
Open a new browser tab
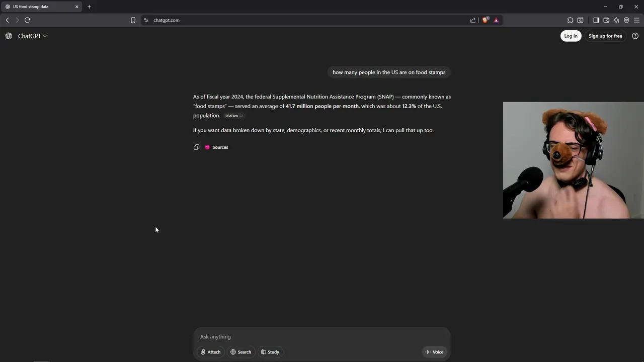point(89,7)
